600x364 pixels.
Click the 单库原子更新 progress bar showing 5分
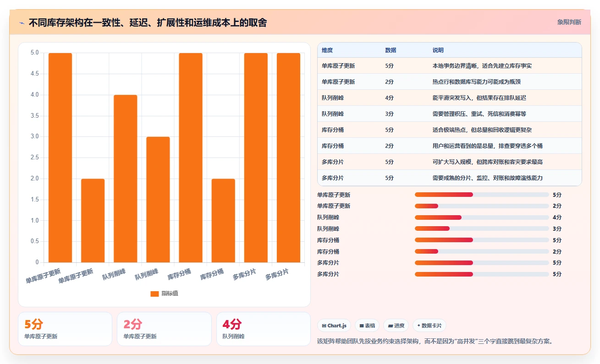pos(482,195)
